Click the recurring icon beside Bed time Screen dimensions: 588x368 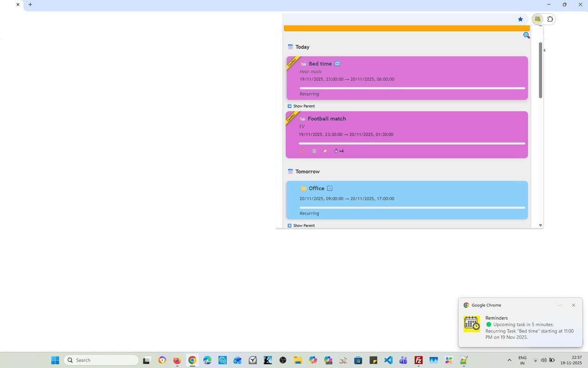click(x=337, y=64)
